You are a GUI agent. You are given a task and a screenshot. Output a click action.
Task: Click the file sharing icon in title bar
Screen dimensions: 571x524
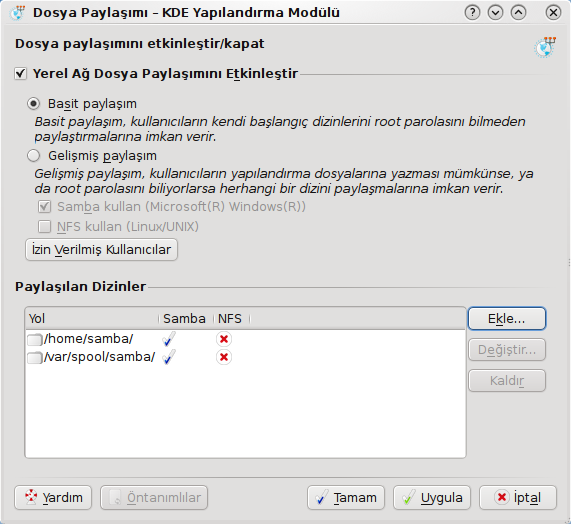(17, 13)
